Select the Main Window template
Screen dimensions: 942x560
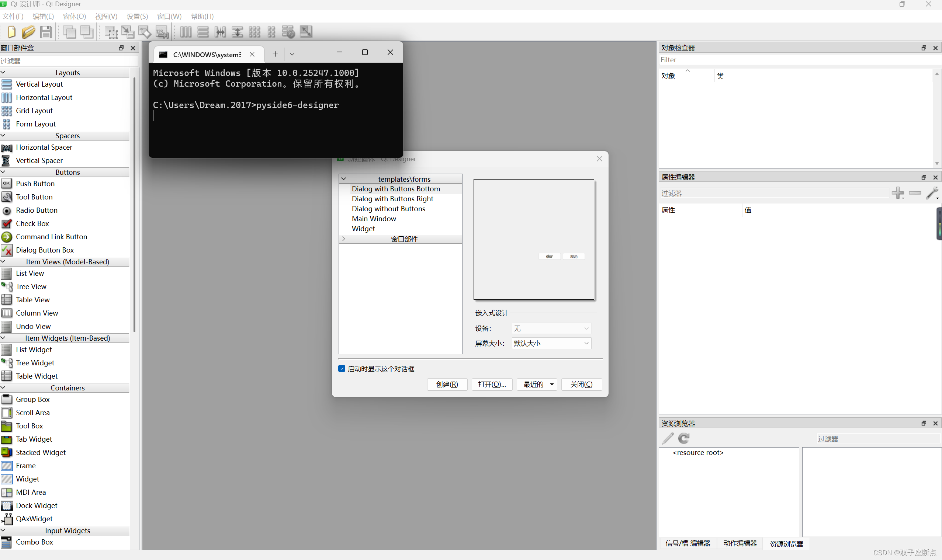point(373,219)
